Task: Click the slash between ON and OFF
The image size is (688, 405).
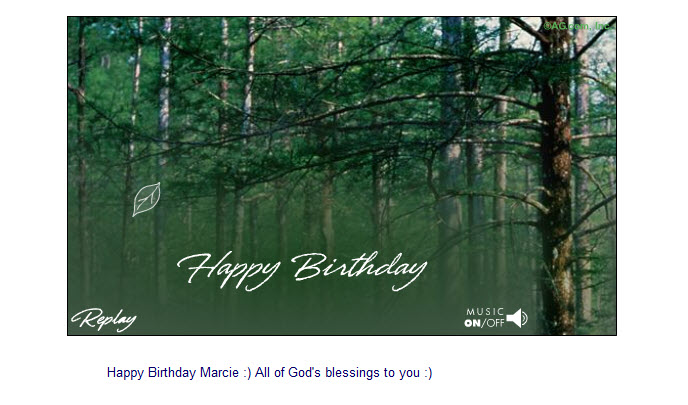Action: [483, 323]
